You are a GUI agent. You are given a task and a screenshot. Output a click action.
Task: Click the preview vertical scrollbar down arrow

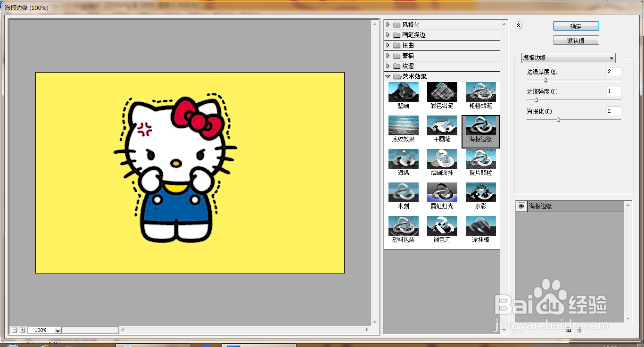(x=375, y=322)
